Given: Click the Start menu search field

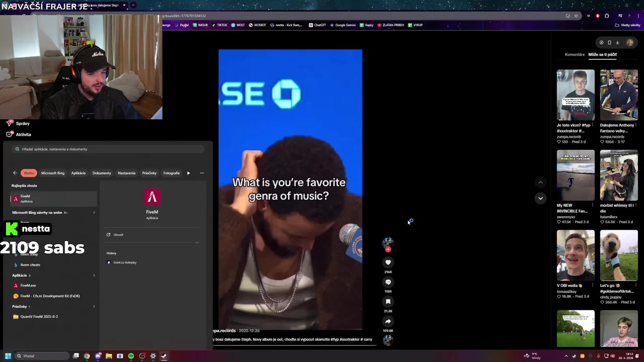Looking at the screenshot, I should [x=108, y=149].
